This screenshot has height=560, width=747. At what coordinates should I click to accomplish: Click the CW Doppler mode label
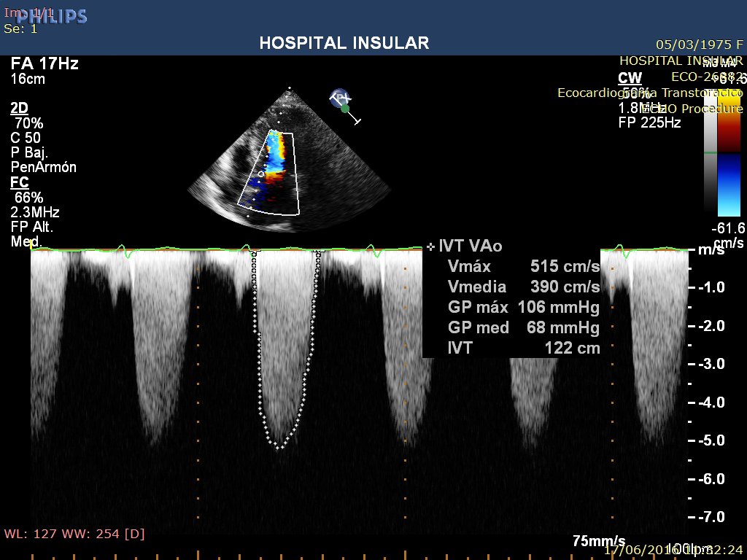pyautogui.click(x=630, y=77)
